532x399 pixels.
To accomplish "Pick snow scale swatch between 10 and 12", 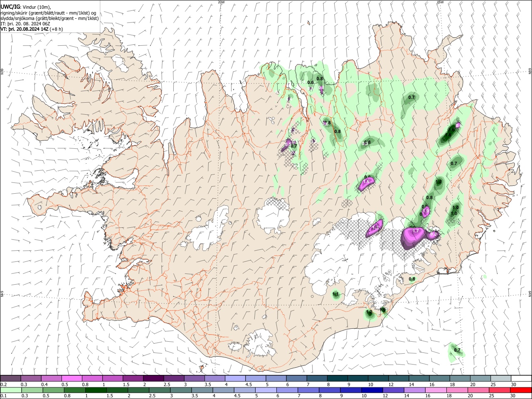I will tap(378, 378).
